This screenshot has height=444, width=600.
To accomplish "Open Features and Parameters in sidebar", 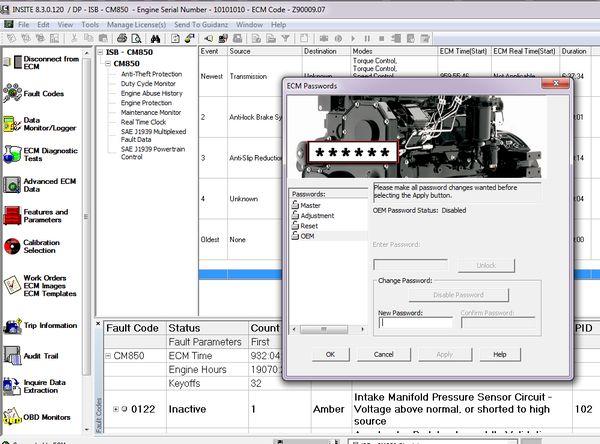I will pyautogui.click(x=36, y=215).
